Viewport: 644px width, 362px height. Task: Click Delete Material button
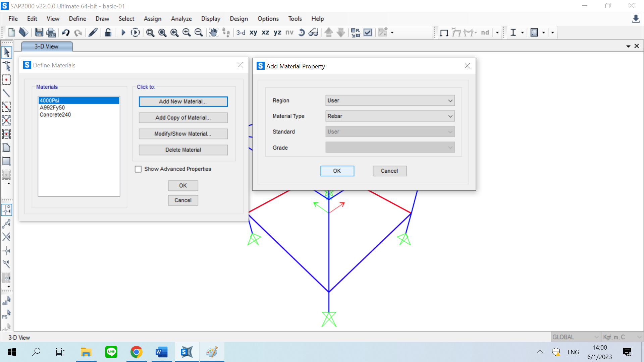183,150
